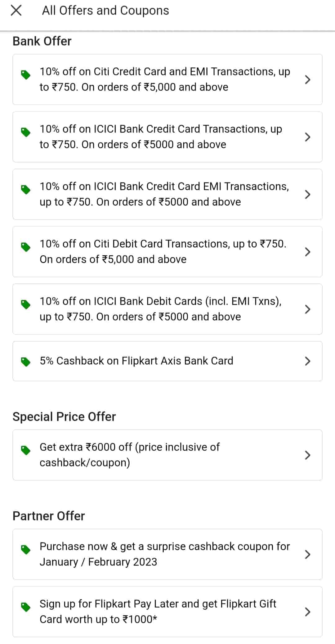Open the surprise cashback coupon partner offer
This screenshot has width=335, height=644.
click(x=164, y=554)
